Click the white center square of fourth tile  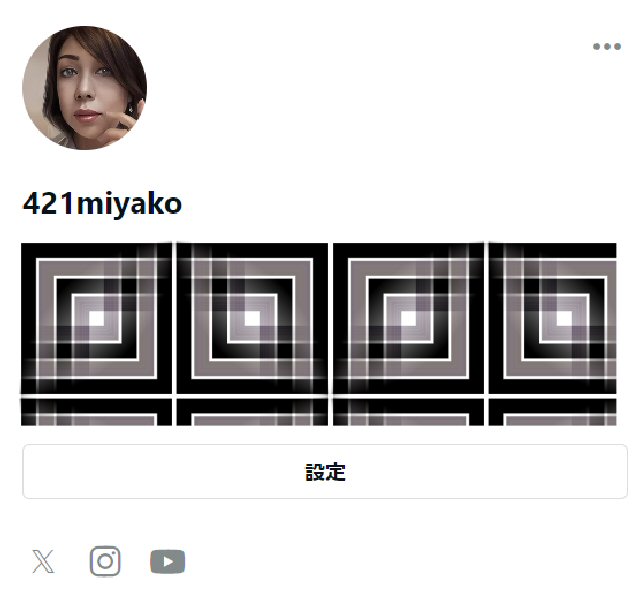coord(564,318)
